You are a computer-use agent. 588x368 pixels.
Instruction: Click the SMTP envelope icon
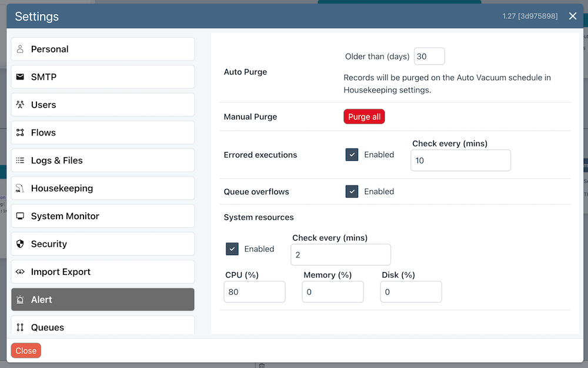point(20,77)
